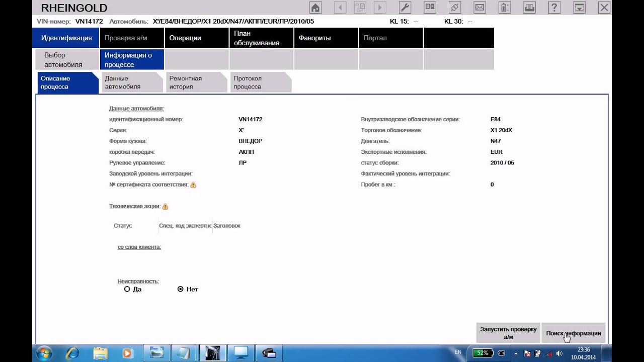Screen dimensions: 644x362
Task: Click body form value ВНЕДОР
Action: (x=251, y=141)
